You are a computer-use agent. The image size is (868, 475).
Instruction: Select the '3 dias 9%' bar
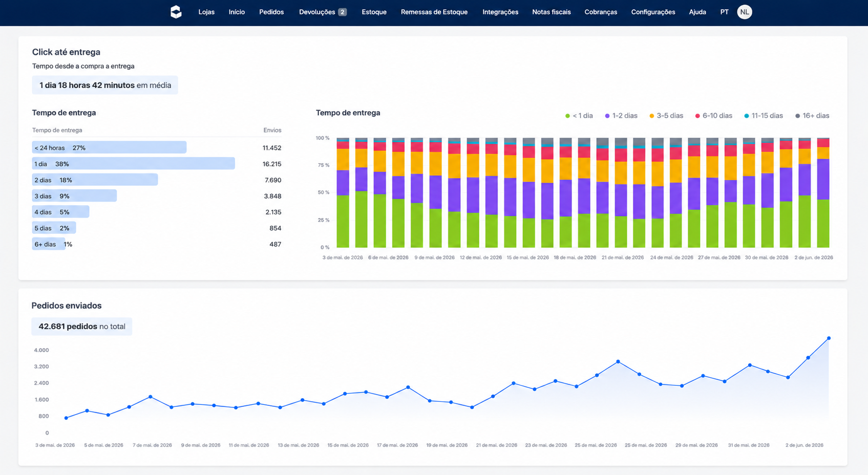tap(74, 196)
